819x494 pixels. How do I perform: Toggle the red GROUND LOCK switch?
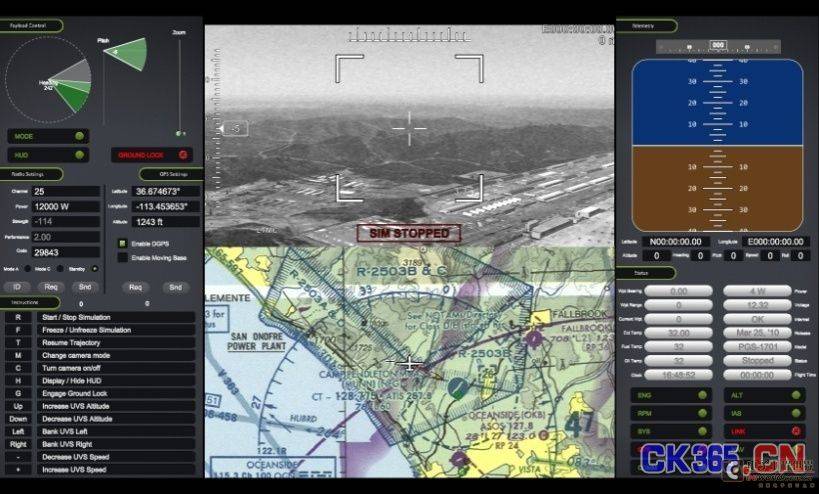tap(152, 155)
